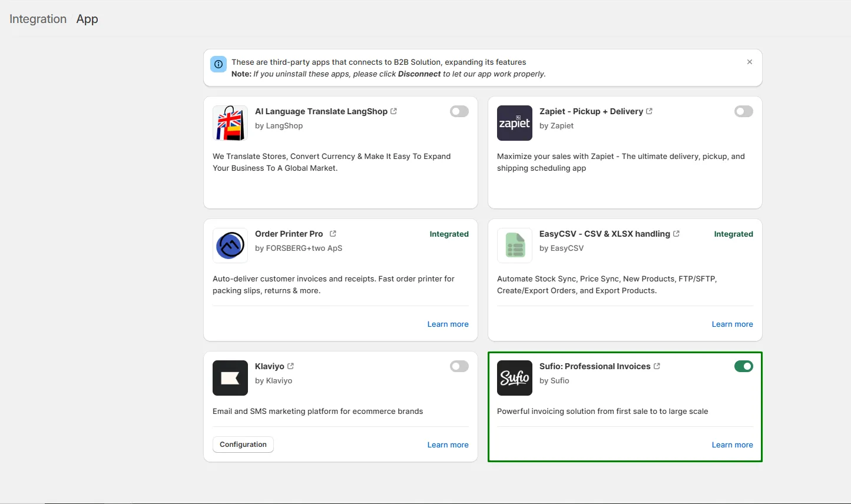Viewport: 851px width, 504px height.
Task: Open Learn more for Klaviyo
Action: [448, 445]
